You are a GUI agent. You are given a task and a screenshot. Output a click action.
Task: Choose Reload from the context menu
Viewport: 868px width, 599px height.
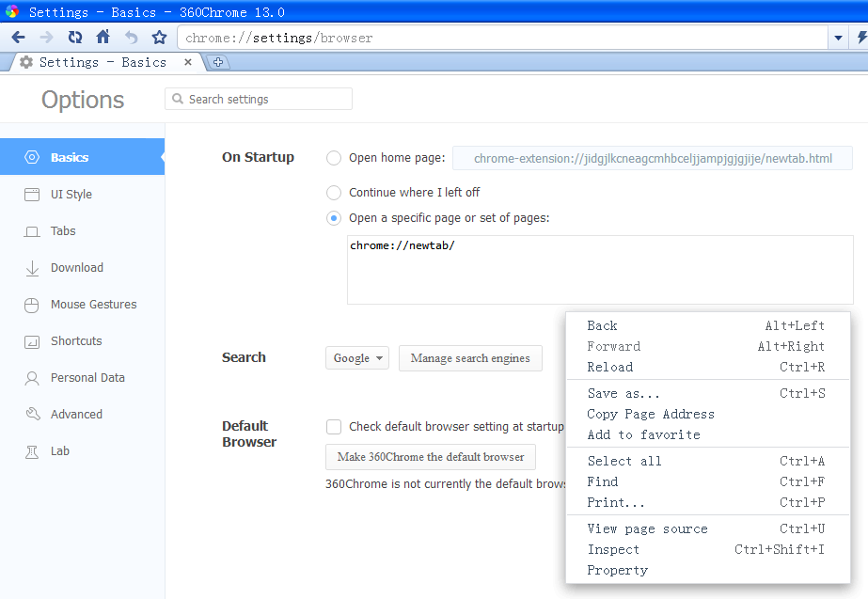[707, 367]
